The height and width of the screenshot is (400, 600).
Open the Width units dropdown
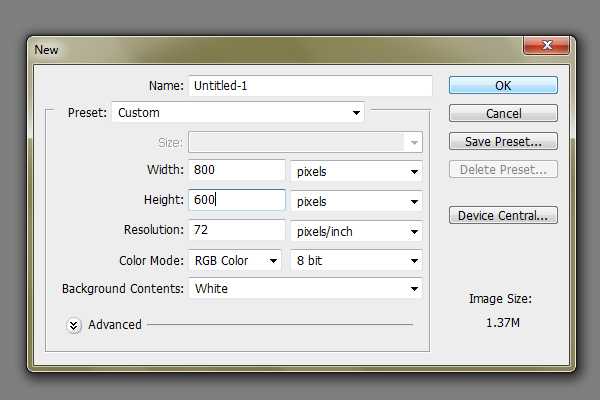(x=356, y=171)
